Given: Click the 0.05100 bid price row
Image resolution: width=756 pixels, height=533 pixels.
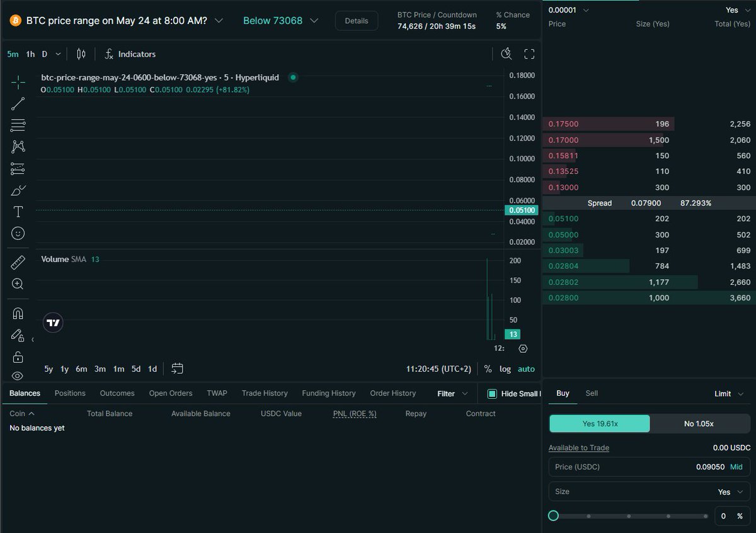Looking at the screenshot, I should pos(649,219).
